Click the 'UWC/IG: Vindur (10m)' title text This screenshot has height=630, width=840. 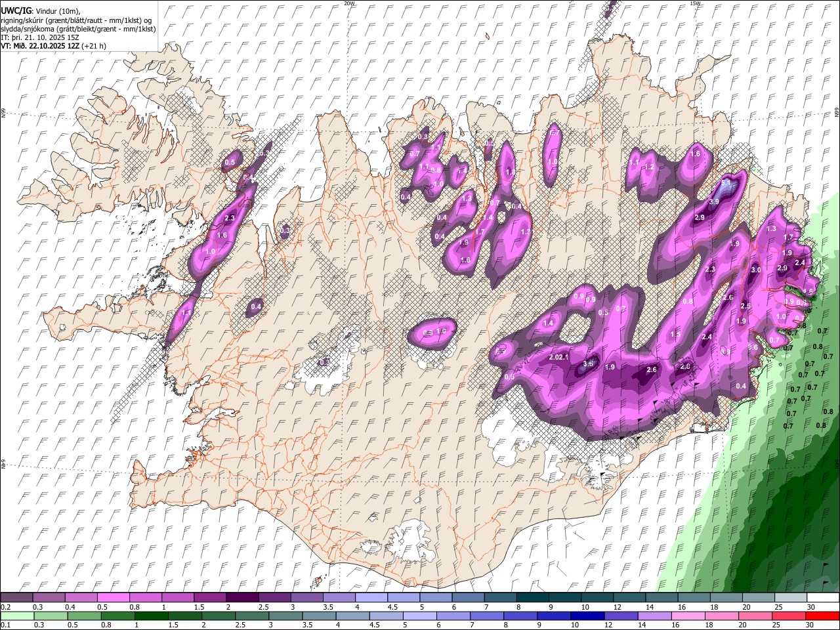[x=41, y=11]
